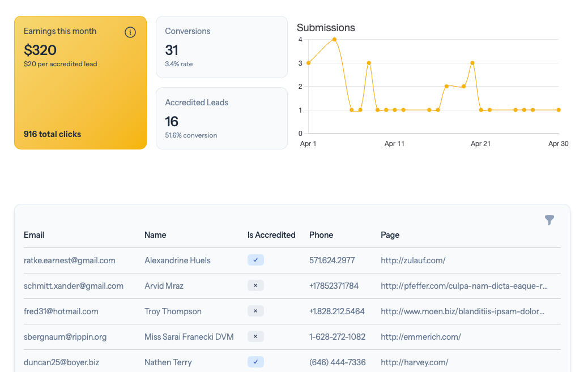Select the Accredited Leads stat card
Screen dimensions: 588x372
[221, 118]
